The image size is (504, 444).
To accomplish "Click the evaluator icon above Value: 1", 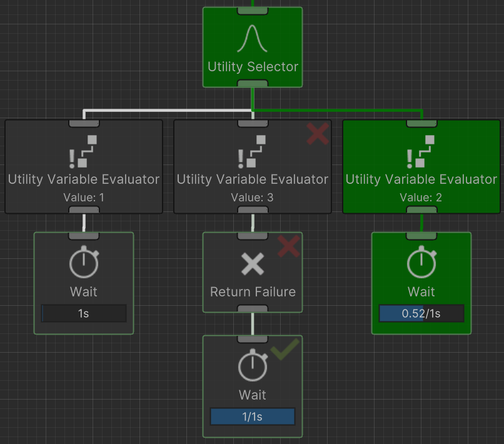I will 84,151.
